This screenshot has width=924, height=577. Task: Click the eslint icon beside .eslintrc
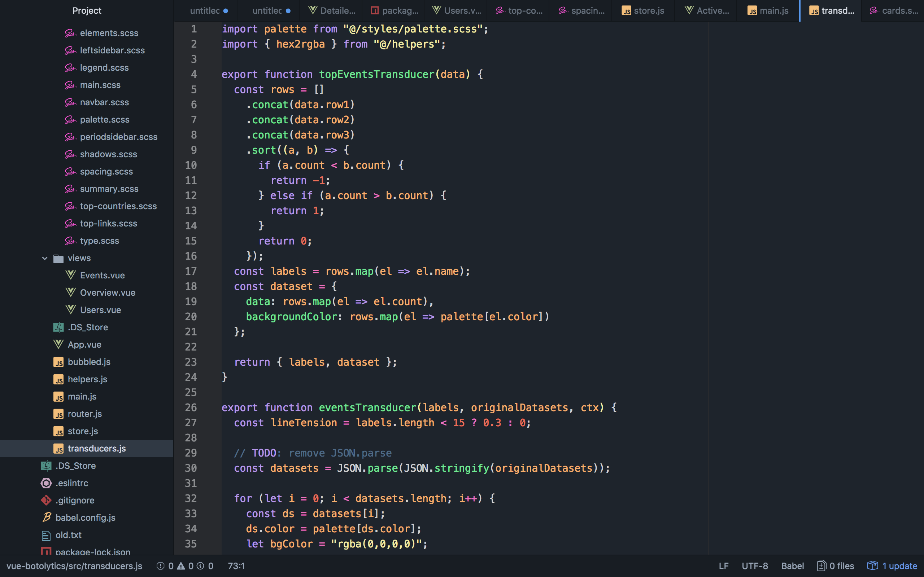tap(46, 483)
